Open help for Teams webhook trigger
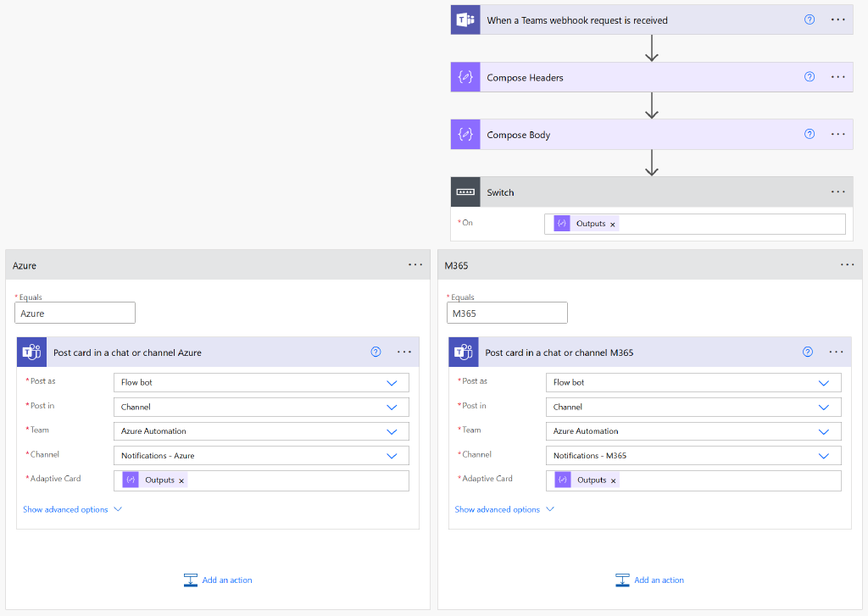868x616 pixels. pos(810,19)
